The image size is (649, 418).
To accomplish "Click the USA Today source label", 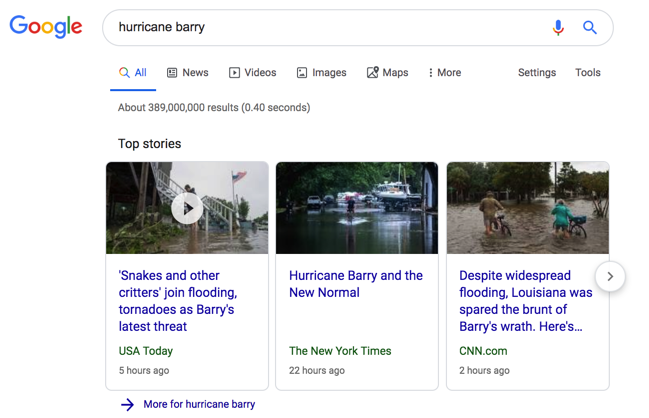I will coord(146,351).
